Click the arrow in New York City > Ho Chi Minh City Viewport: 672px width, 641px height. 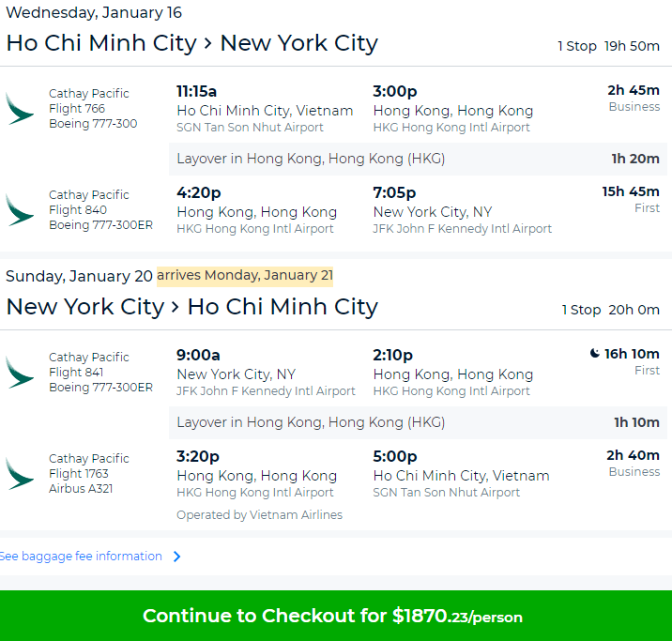(x=175, y=307)
